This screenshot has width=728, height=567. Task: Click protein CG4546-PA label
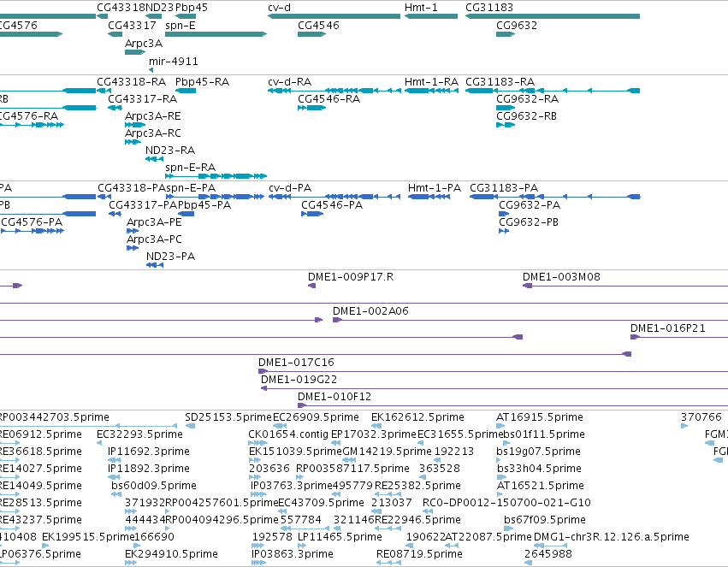tap(332, 205)
